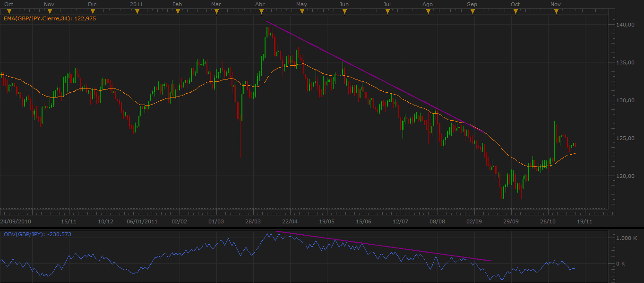Viewport: 644px width, 283px height.
Task: Click the 26/10 date label
Action: [548, 221]
